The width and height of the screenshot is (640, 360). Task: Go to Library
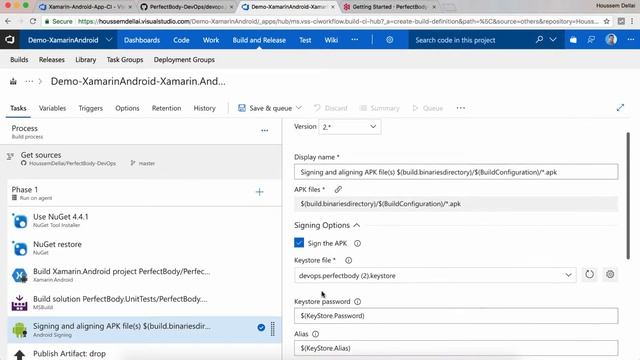[85, 60]
